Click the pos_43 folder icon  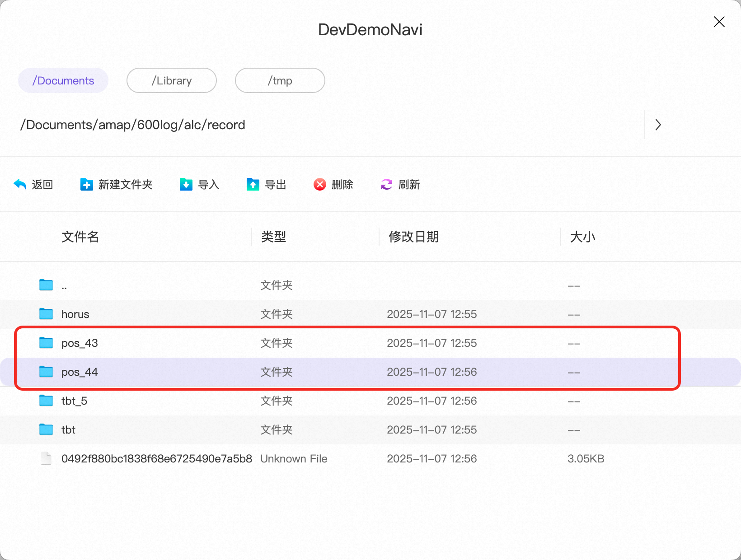(x=46, y=343)
